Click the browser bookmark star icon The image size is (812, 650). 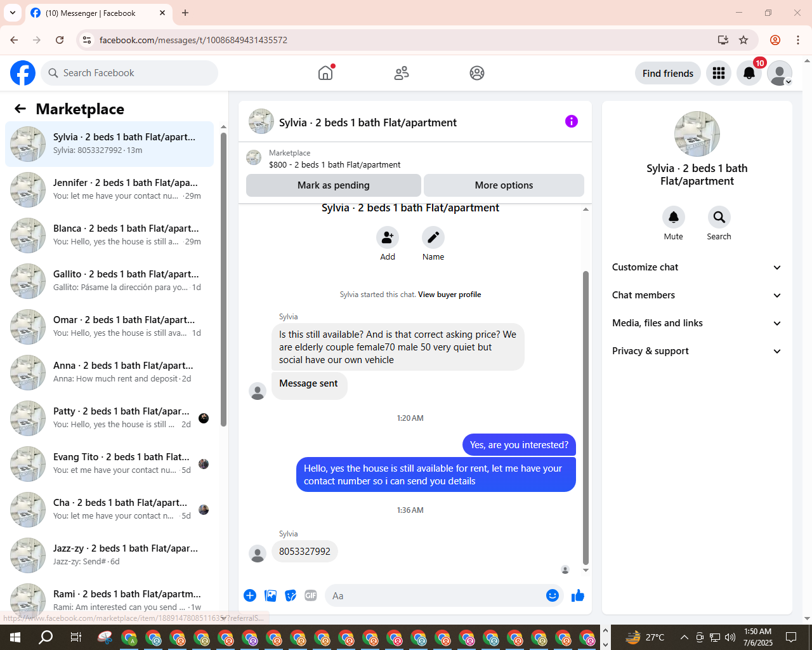(x=743, y=40)
